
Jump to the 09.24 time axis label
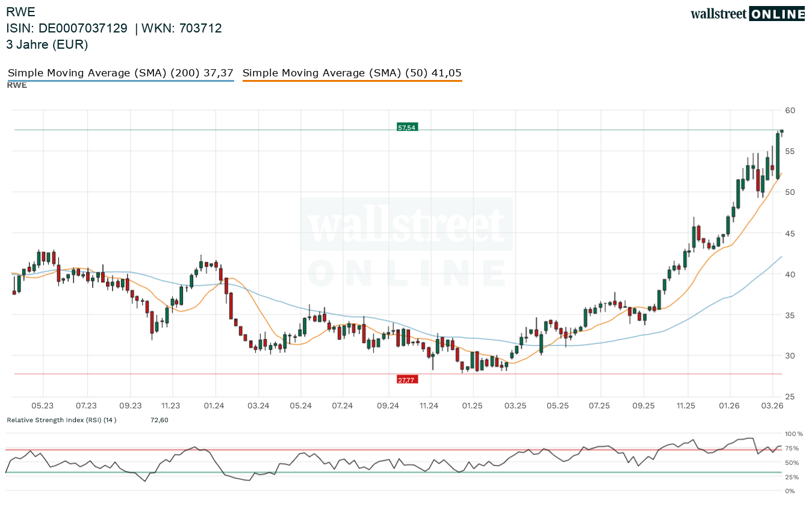[x=388, y=406]
